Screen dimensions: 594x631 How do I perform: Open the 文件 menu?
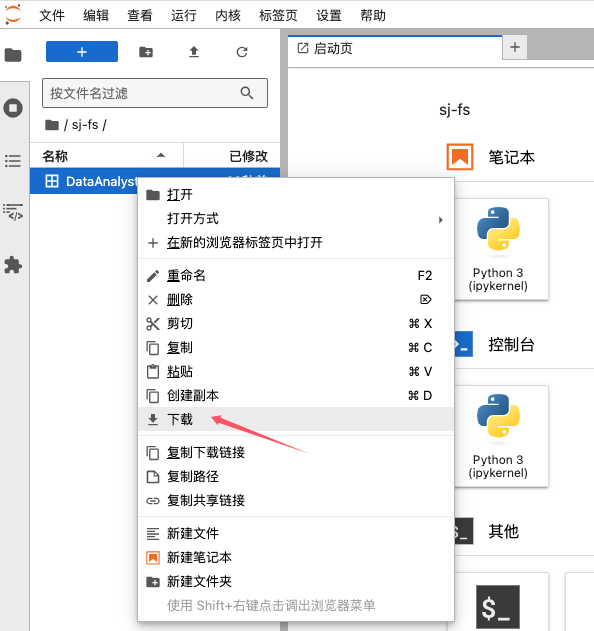coord(52,15)
